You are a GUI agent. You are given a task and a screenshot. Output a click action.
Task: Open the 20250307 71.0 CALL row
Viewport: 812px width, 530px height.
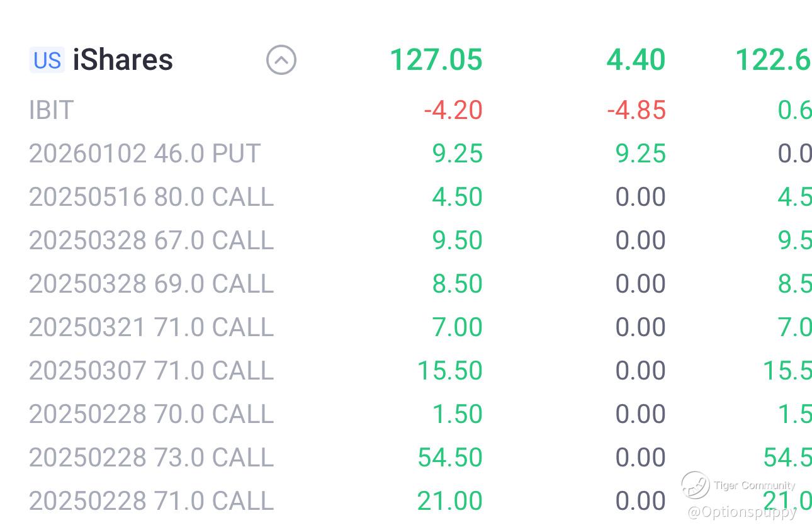(151, 371)
